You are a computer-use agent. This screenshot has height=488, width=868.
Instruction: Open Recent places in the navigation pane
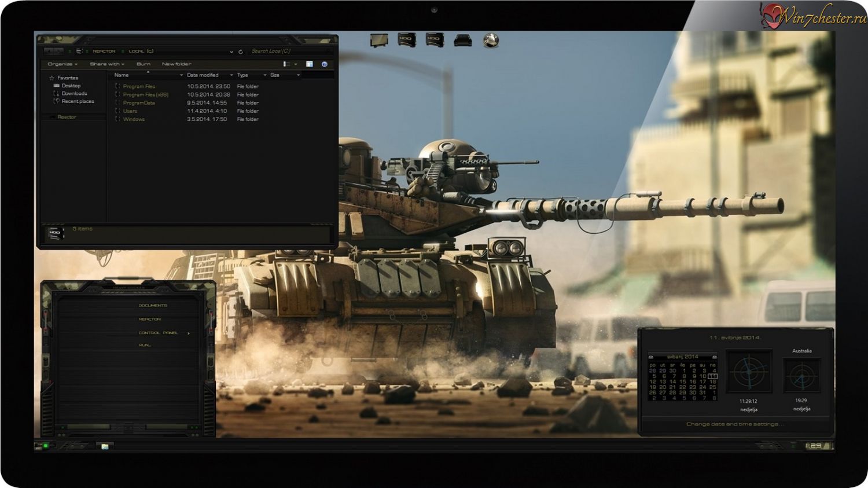(x=78, y=101)
